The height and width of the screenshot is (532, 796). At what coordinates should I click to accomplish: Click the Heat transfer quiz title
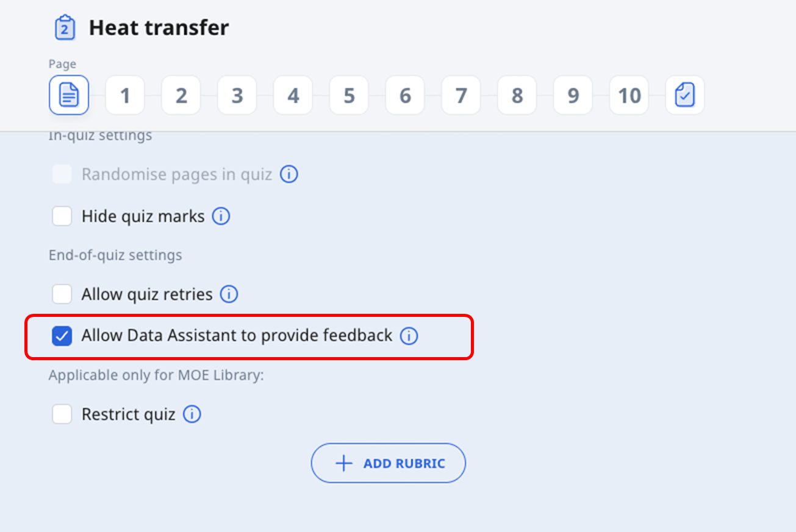[x=159, y=28]
